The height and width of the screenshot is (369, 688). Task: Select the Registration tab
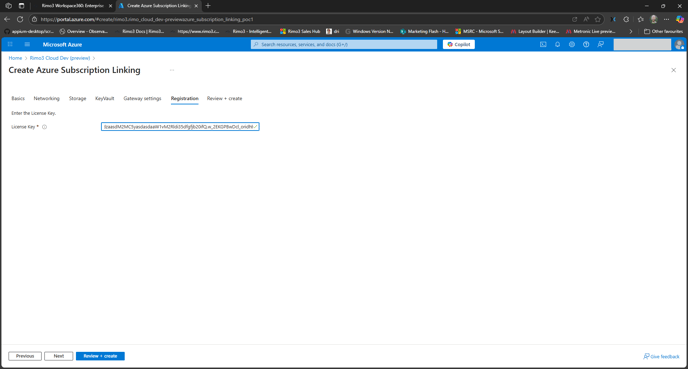[x=184, y=98]
